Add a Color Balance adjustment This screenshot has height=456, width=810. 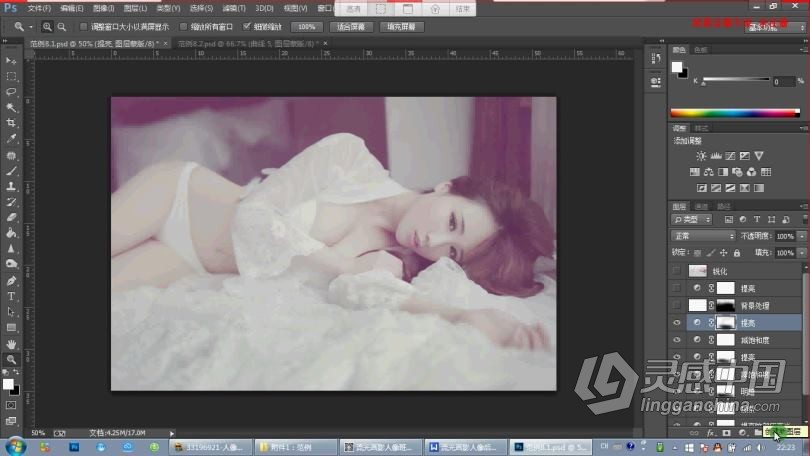pos(709,172)
